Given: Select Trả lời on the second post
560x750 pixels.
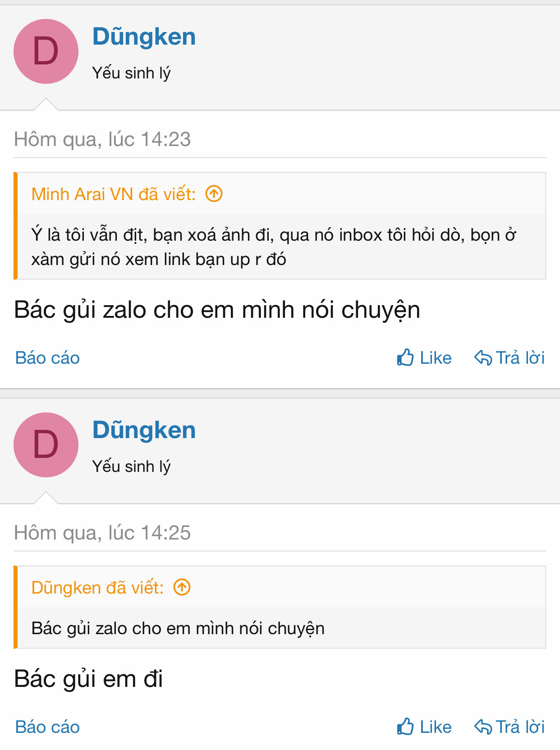Looking at the screenshot, I should (510, 727).
